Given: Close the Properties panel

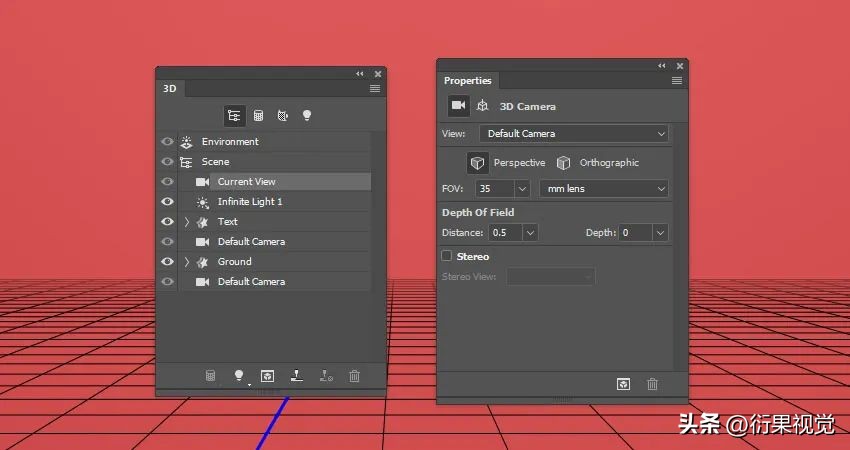Looking at the screenshot, I should coord(680,66).
